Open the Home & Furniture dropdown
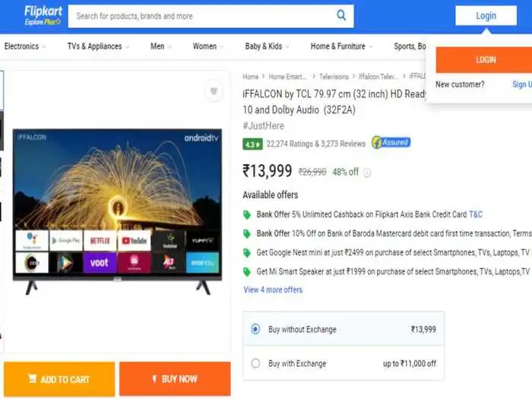Viewport: 532px width, 399px height. click(340, 46)
